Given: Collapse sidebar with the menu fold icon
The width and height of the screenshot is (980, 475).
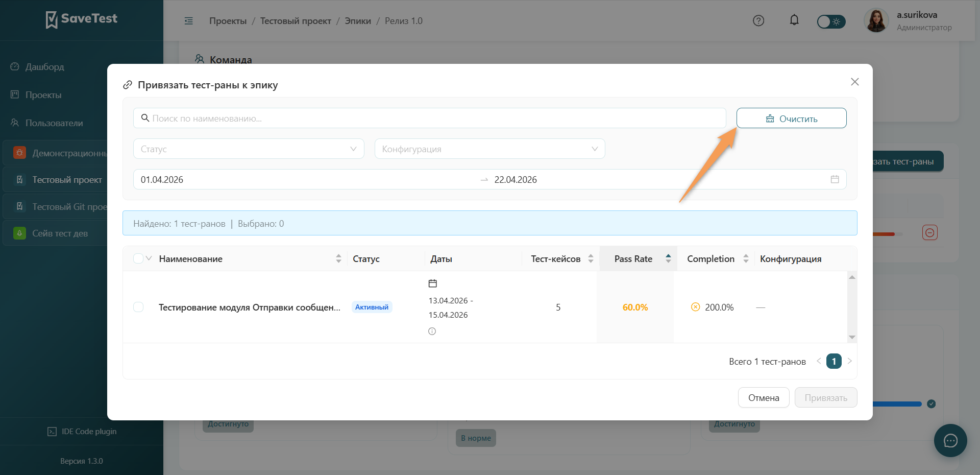Looking at the screenshot, I should point(189,21).
